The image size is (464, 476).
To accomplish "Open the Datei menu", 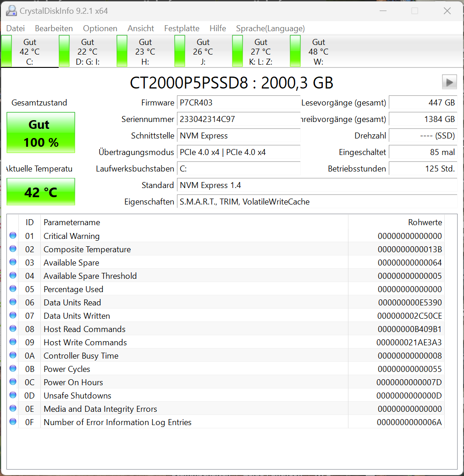I will tap(16, 28).
